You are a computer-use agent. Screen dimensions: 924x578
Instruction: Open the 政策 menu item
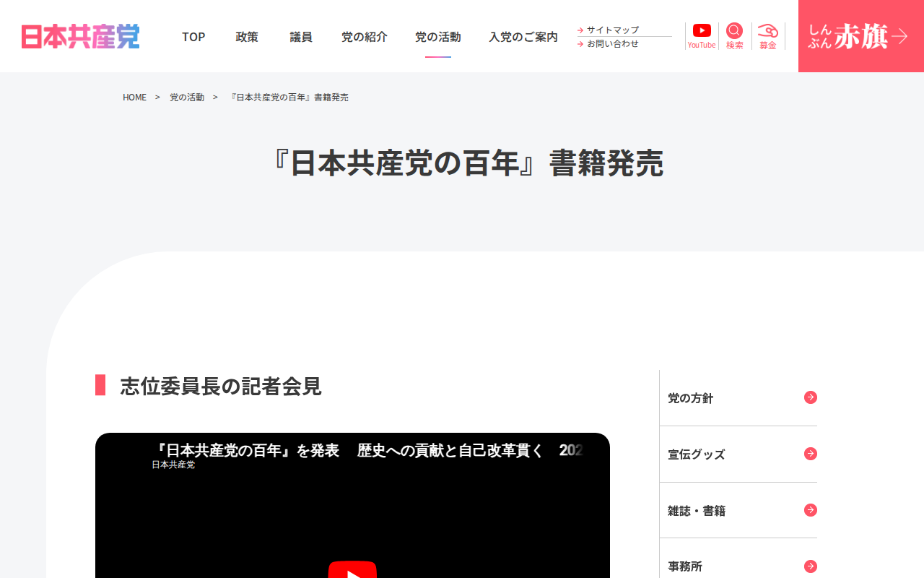[x=247, y=37]
